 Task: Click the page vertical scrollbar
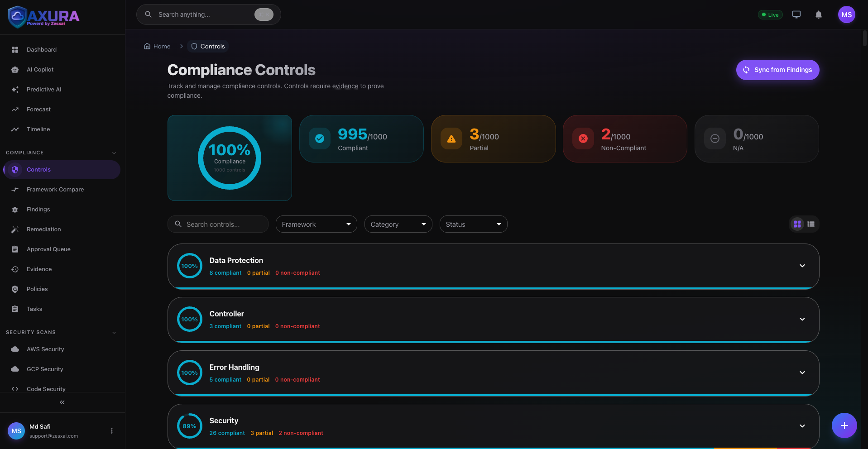point(865,38)
